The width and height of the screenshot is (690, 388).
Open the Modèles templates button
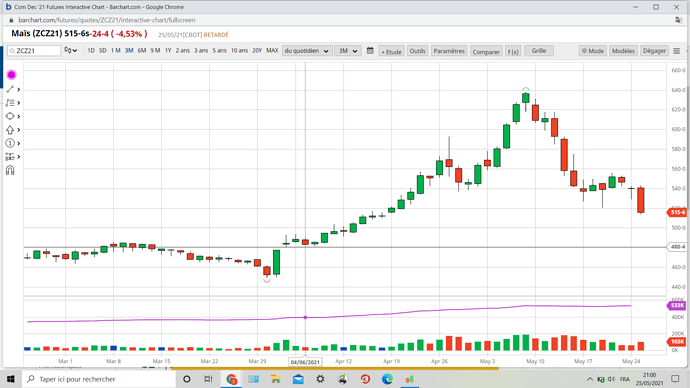coord(623,51)
